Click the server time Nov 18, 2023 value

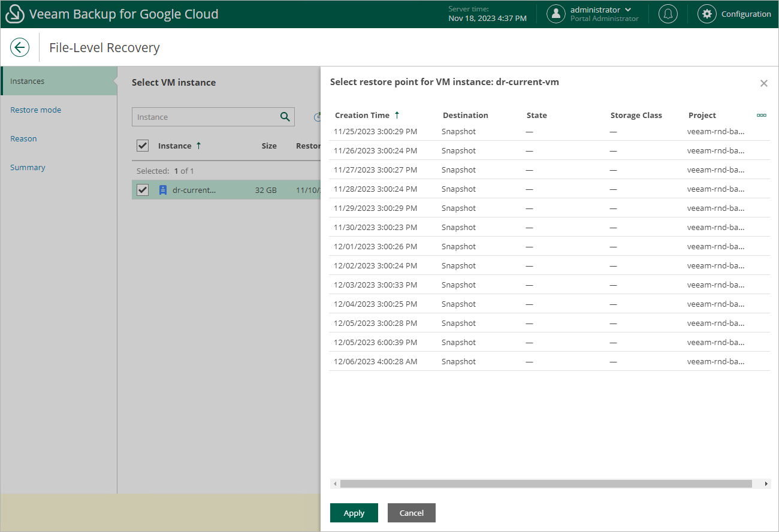tap(488, 19)
